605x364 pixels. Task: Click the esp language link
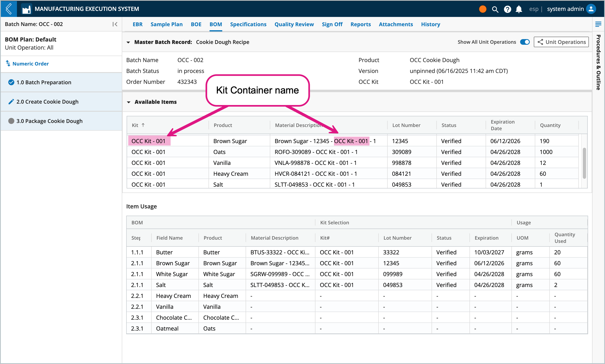point(534,9)
